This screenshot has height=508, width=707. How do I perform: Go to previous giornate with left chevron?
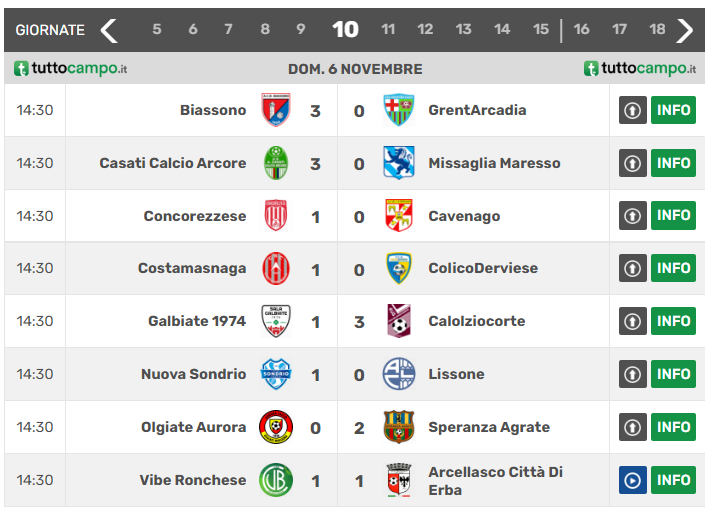(x=109, y=30)
